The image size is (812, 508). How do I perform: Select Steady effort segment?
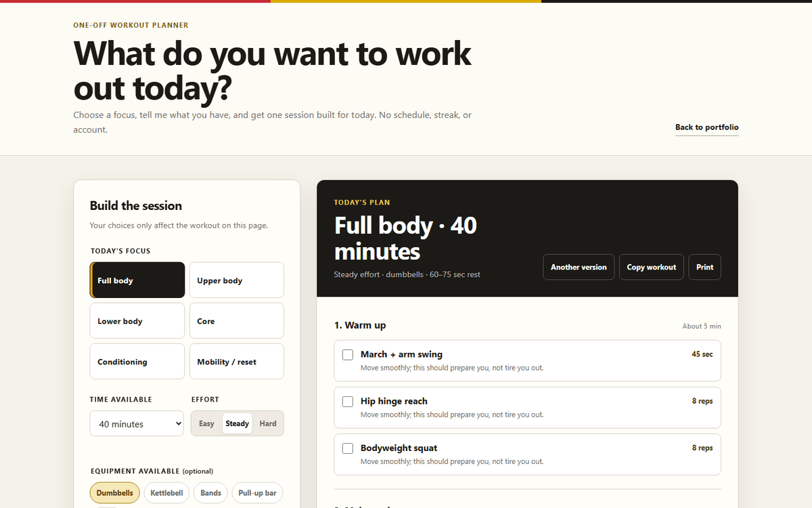point(238,423)
